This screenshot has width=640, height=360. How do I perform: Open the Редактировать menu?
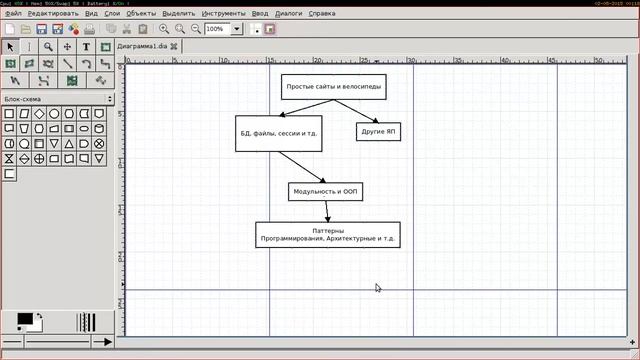[x=53, y=13]
